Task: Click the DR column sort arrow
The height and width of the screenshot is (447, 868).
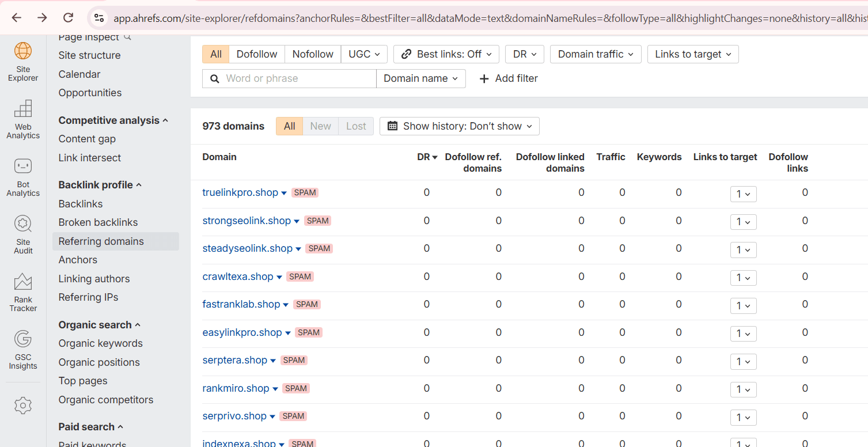Action: 435,157
